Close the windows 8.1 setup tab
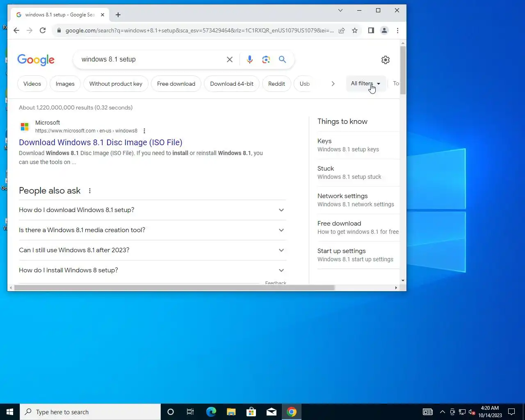The width and height of the screenshot is (525, 420). pos(103,15)
